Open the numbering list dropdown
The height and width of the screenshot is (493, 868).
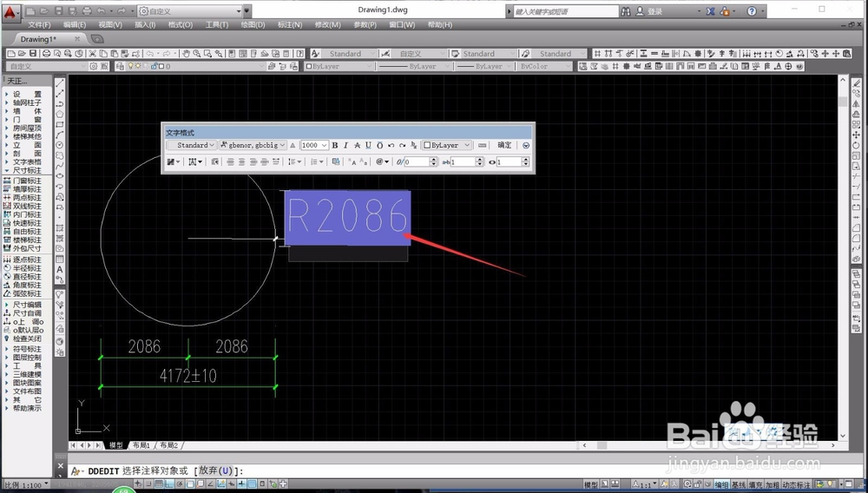[x=317, y=161]
